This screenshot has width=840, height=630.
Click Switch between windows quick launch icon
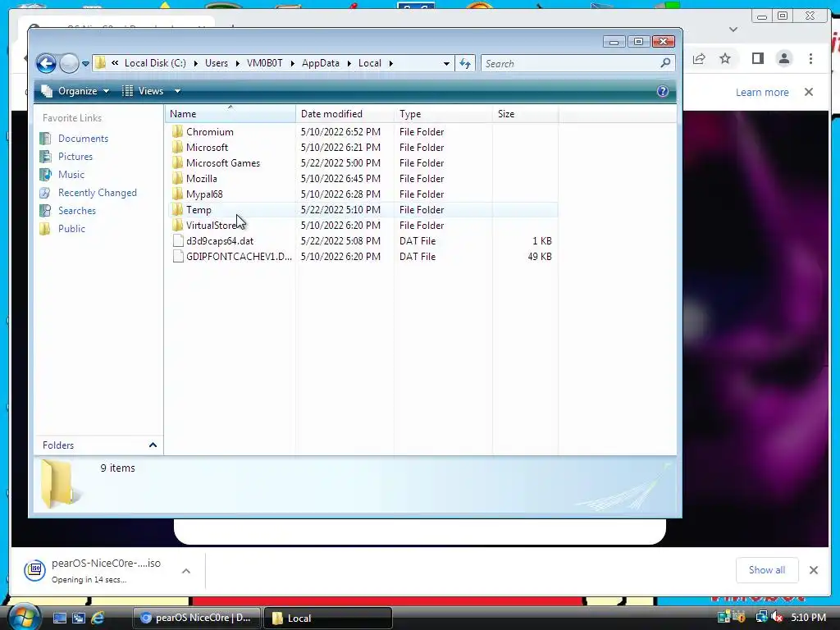78,619
